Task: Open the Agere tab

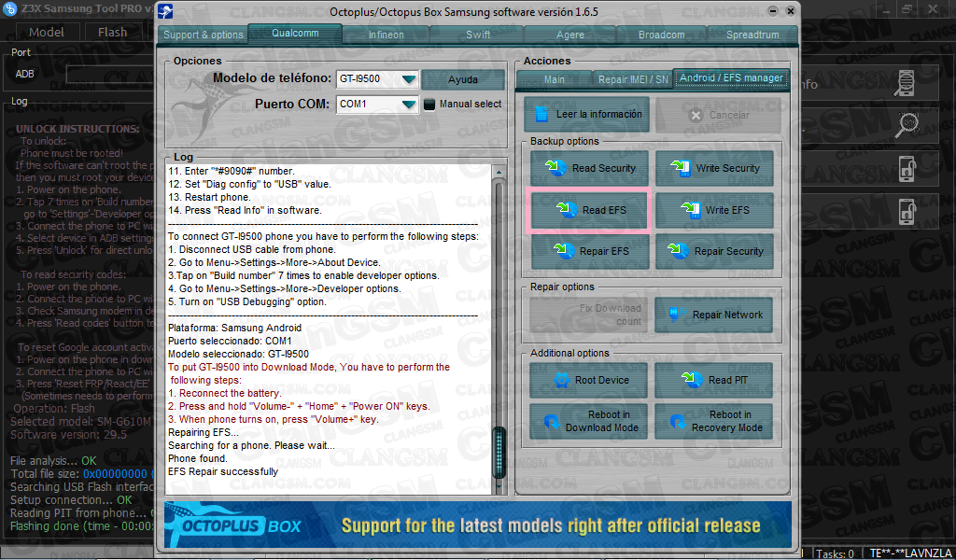Action: click(x=570, y=35)
